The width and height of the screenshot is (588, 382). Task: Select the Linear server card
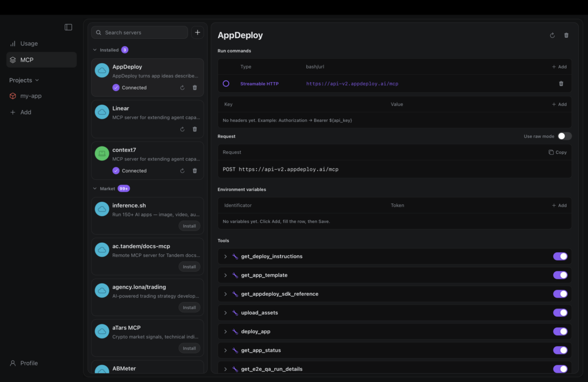[x=147, y=119]
